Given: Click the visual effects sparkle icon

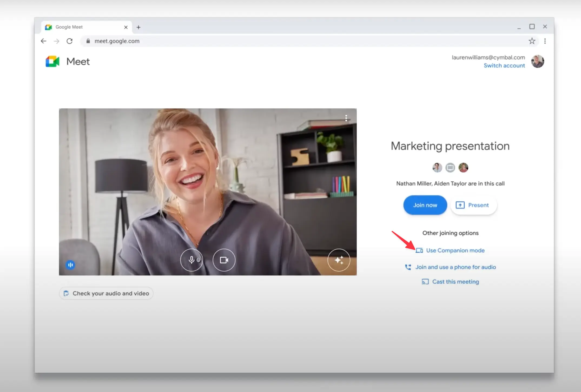Looking at the screenshot, I should click(339, 260).
